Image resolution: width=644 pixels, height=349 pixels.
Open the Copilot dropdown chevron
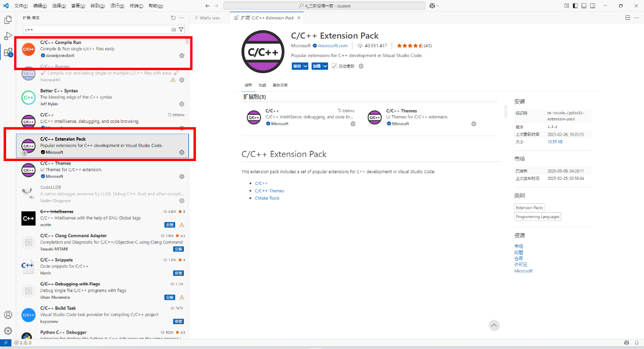(438, 6)
